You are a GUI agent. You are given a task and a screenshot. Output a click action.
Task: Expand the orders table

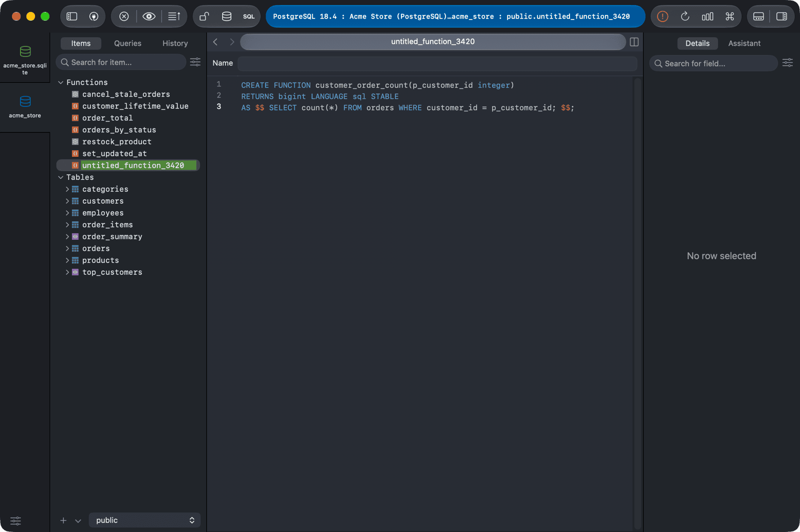tap(67, 249)
